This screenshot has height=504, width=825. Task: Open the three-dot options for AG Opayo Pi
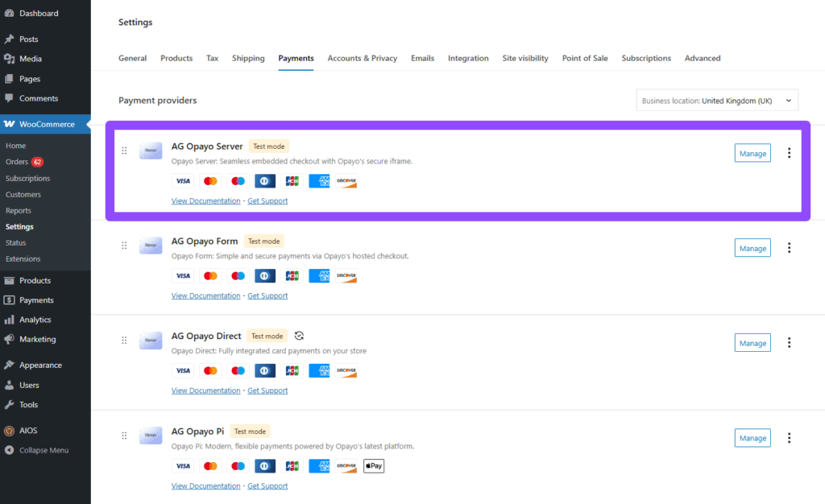click(789, 438)
